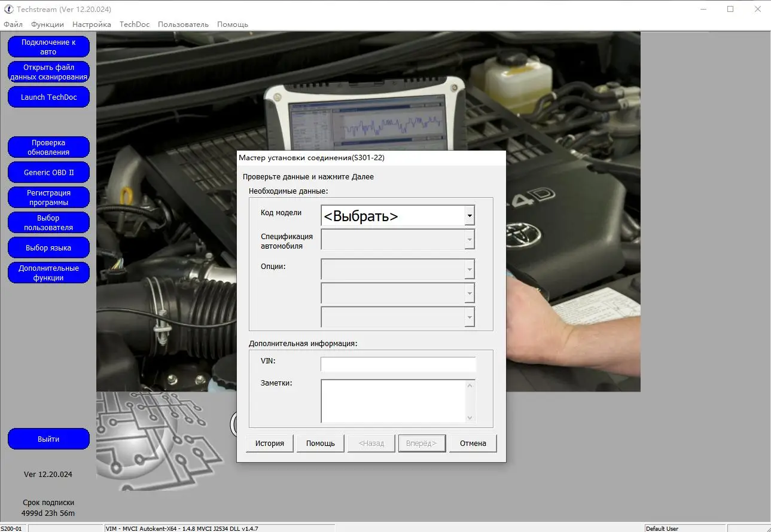This screenshot has width=771, height=532.
Task: Click into the VIN input field
Action: pos(398,364)
